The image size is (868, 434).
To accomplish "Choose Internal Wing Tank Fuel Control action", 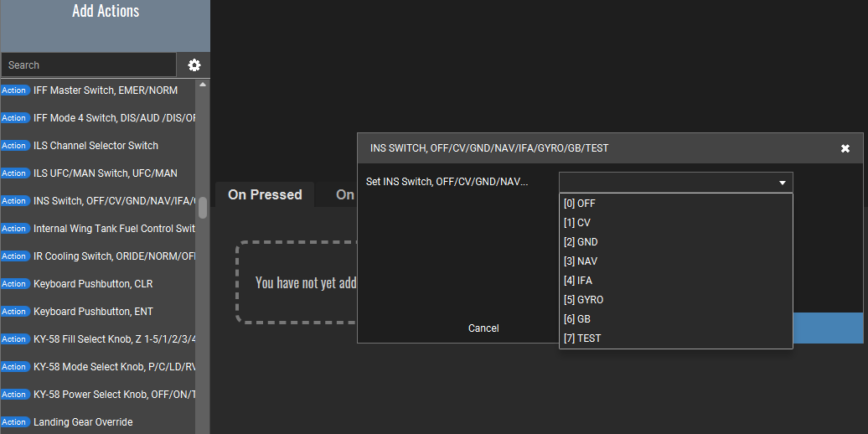I will click(114, 229).
